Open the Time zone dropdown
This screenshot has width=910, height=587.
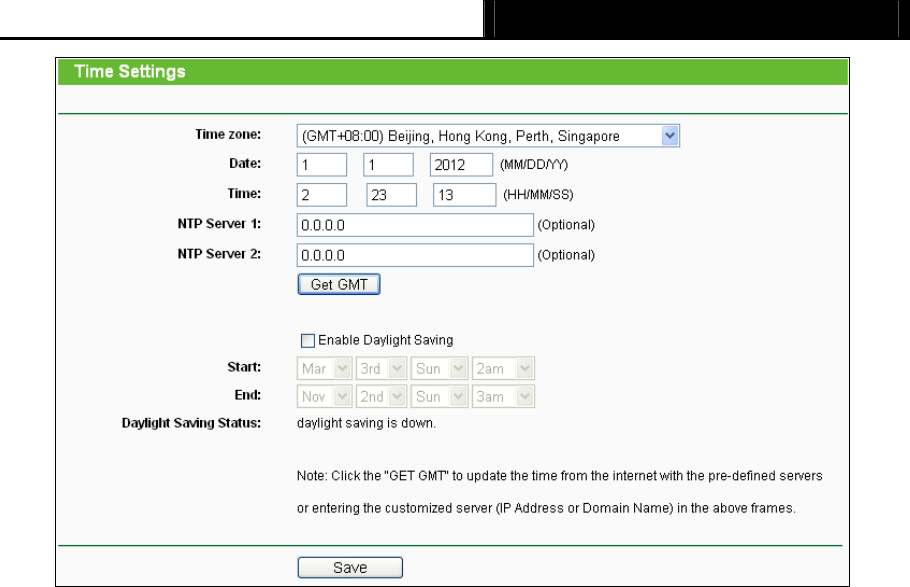point(488,136)
